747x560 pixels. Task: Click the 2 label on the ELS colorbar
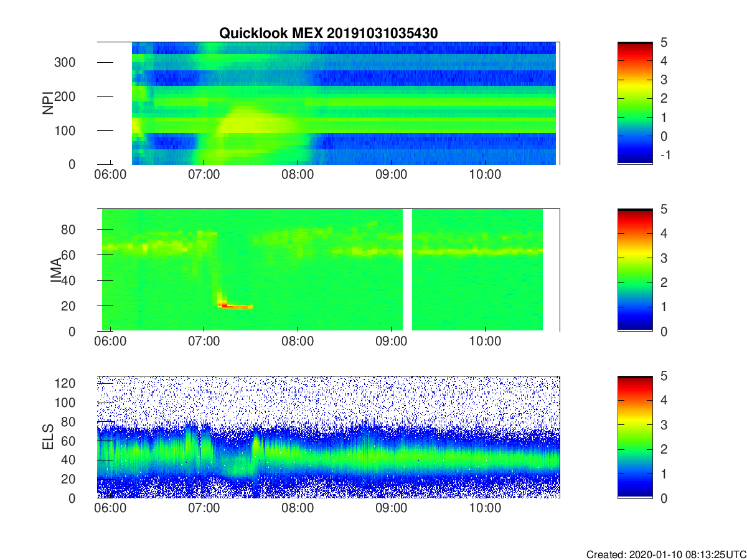tap(663, 450)
